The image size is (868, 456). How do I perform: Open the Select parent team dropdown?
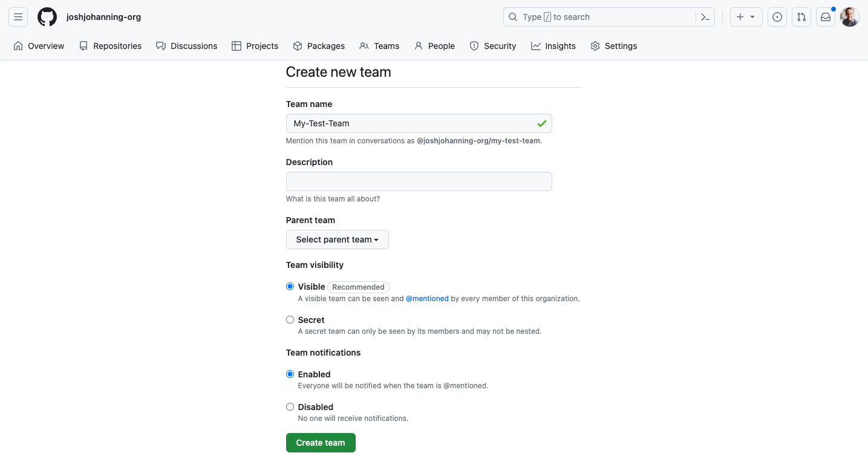point(337,239)
